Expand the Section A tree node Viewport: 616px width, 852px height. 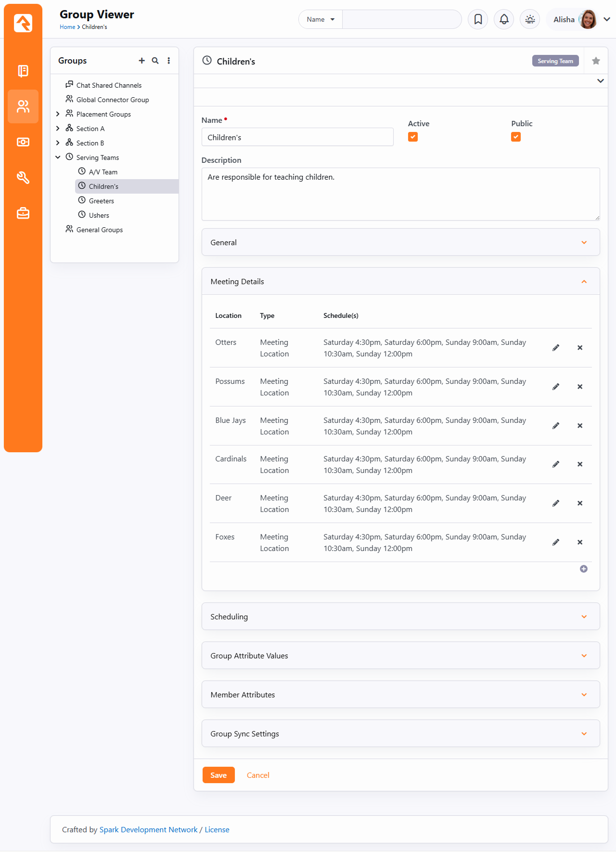point(58,129)
